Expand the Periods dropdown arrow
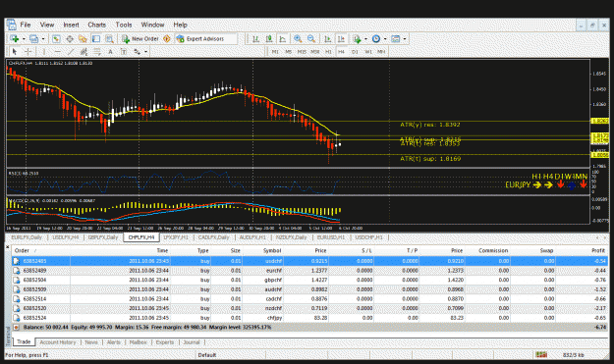Viewport: 614px width, 364px height. [x=385, y=39]
